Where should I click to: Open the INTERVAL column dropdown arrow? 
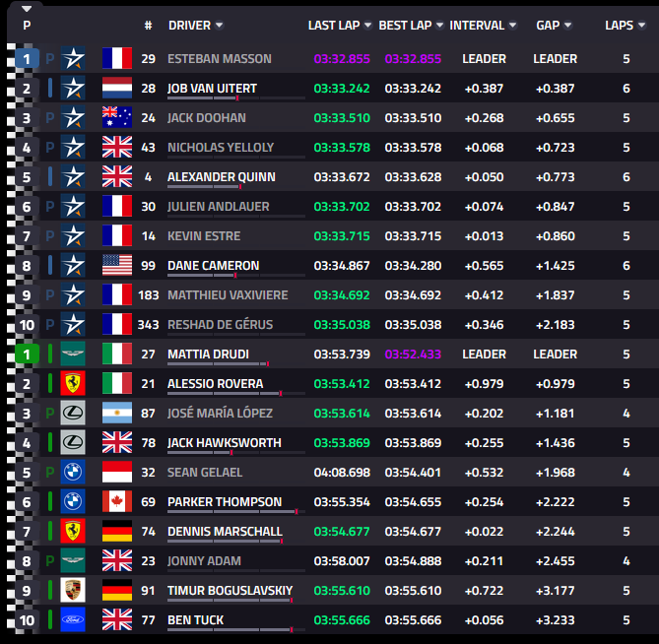512,26
